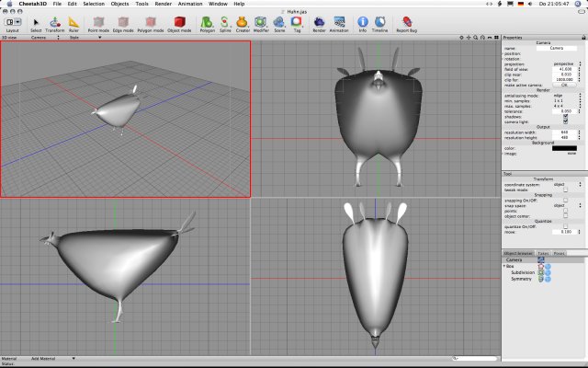Click the resolution width field
Viewport: 588px width, 368px height.
(x=564, y=132)
